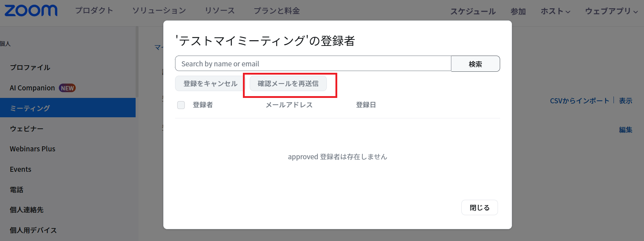Screen dimensions: 644x241
Task: Click the Zoom logo
Action: click(x=31, y=11)
